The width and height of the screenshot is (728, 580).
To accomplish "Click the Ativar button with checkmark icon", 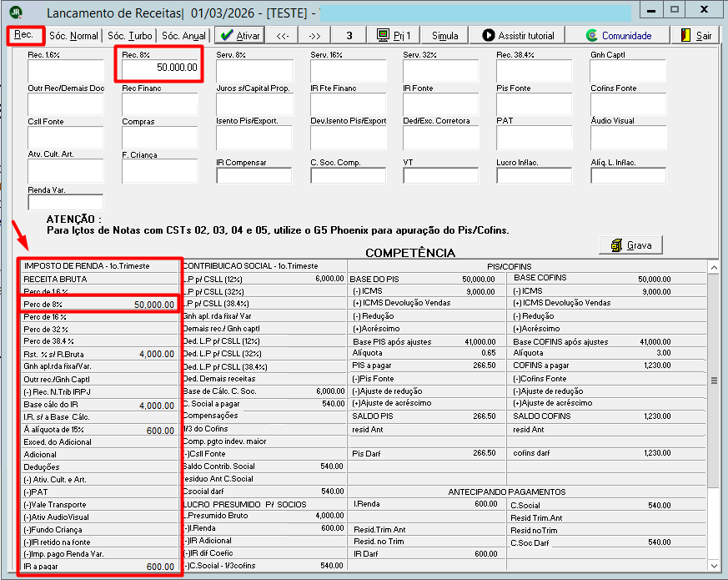I will click(x=239, y=36).
